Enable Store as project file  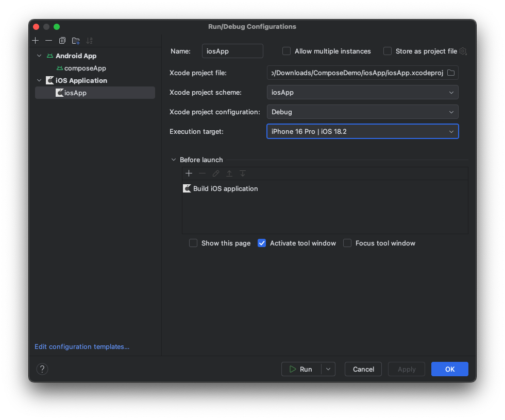click(388, 51)
